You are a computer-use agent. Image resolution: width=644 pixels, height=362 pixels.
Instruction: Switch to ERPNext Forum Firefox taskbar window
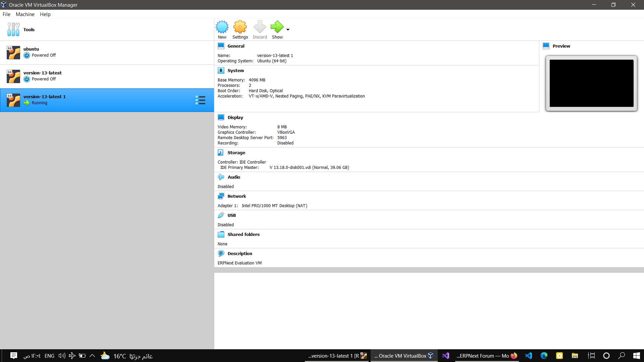tap(486, 356)
